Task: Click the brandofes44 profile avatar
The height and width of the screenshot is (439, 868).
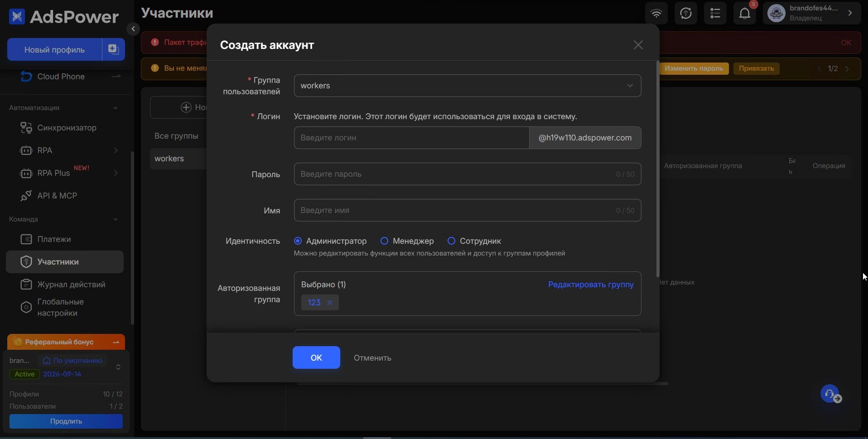Action: (x=776, y=13)
